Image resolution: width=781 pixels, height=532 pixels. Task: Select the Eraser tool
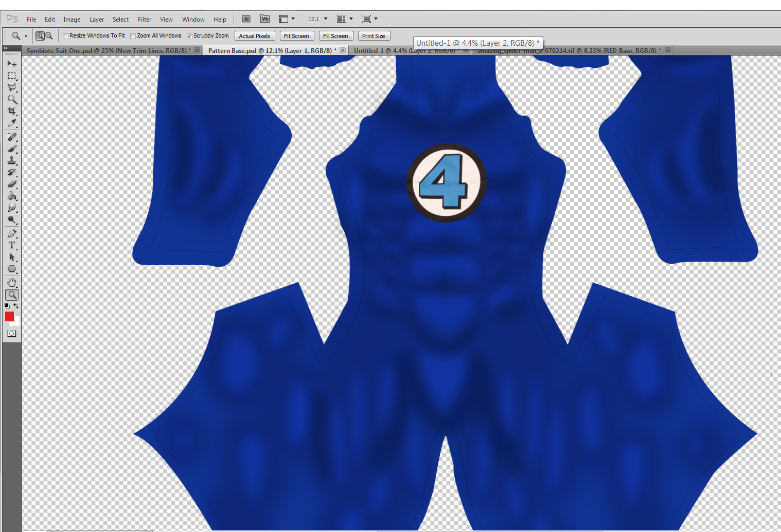[x=12, y=184]
